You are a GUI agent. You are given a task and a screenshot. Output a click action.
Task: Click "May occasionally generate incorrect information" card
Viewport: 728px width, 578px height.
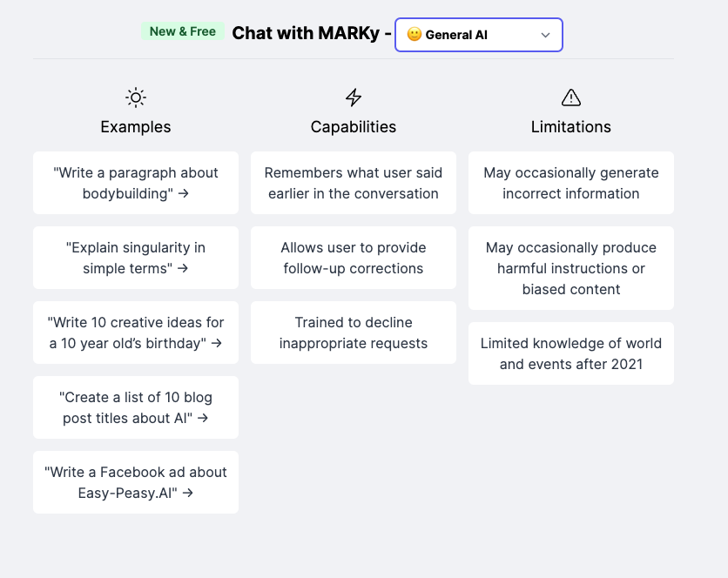[x=571, y=183]
